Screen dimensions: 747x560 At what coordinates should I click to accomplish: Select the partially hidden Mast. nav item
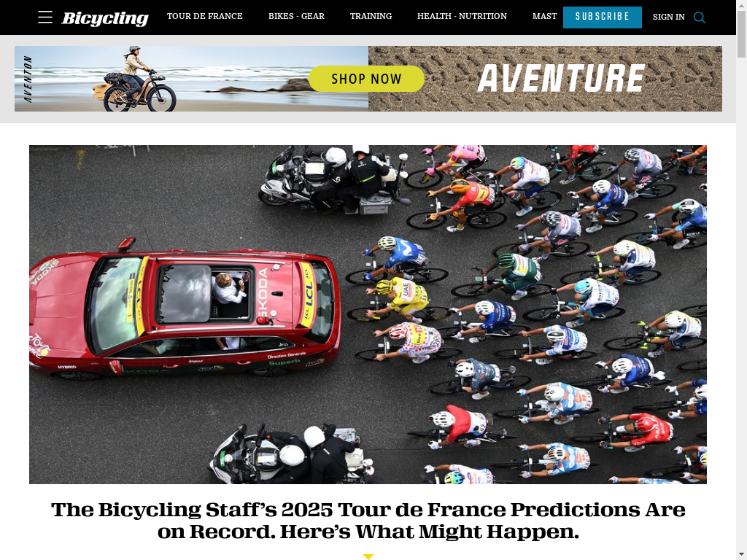point(544,16)
